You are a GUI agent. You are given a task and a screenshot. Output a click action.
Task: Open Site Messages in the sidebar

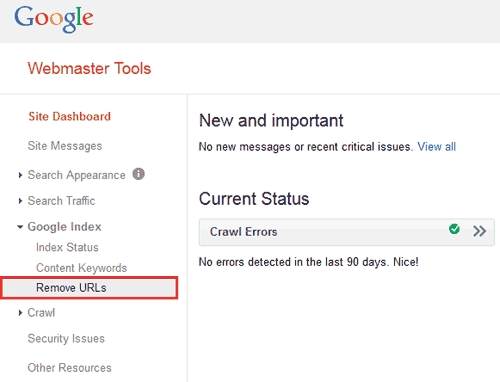[x=65, y=146]
